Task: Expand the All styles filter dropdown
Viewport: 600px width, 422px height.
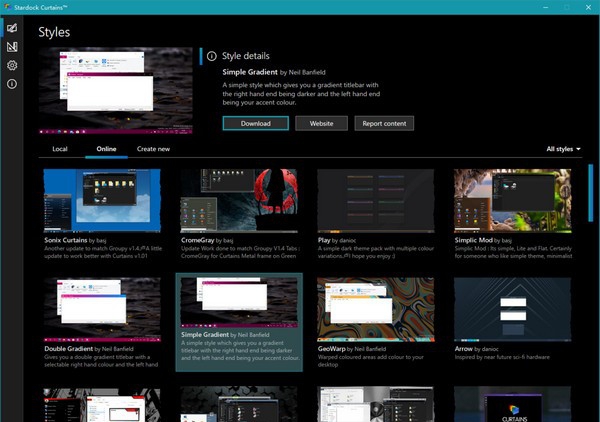Action: (563, 149)
